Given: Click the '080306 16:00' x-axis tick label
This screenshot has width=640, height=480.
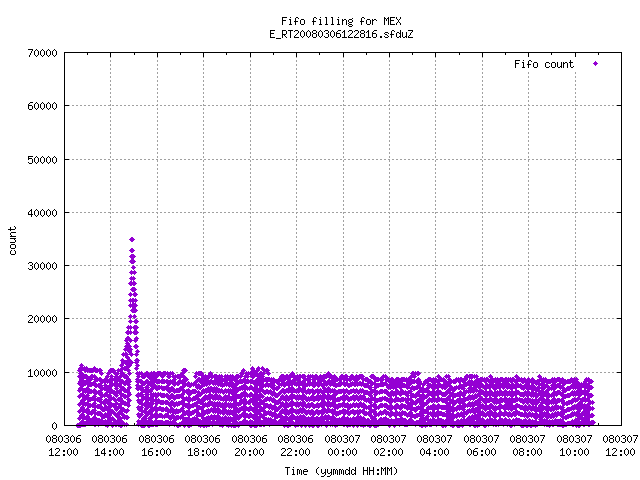Looking at the screenshot, I should (x=156, y=446).
